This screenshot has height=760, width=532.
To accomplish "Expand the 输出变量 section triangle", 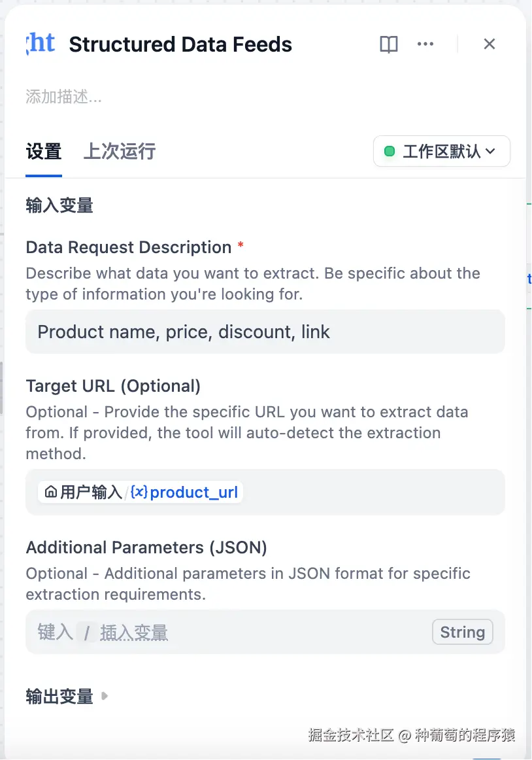I will click(x=105, y=697).
